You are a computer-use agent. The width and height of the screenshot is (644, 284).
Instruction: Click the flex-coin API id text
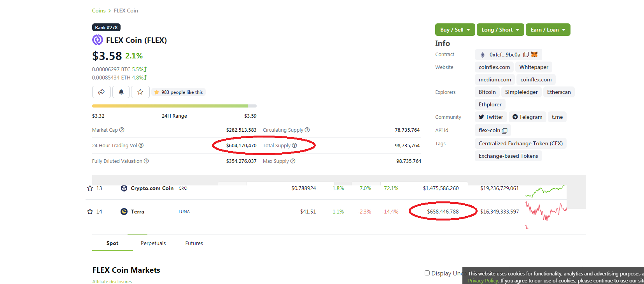tap(489, 130)
